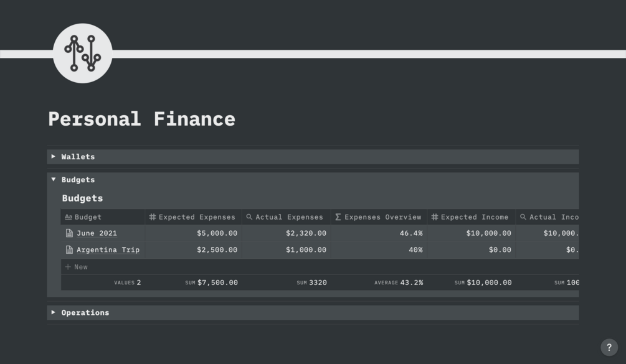Click the Expected Expenses SUM $7,500.00 footer
Viewport: 626px width, 364px height.
(x=212, y=282)
